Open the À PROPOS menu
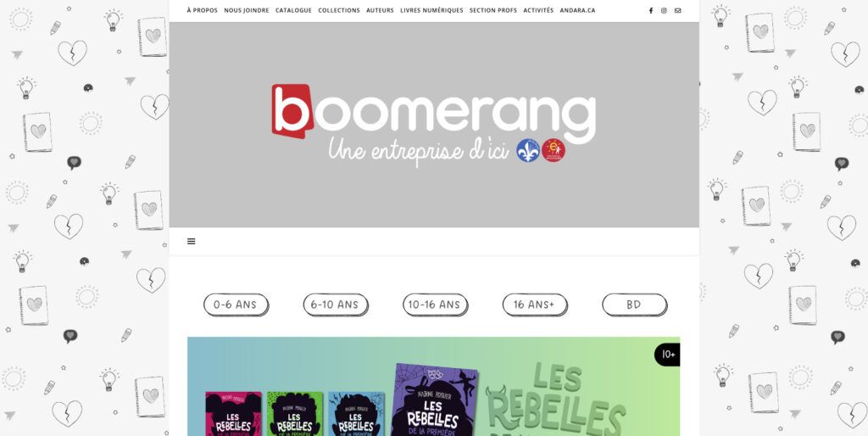Viewport: 868px width, 436px height. pyautogui.click(x=202, y=10)
